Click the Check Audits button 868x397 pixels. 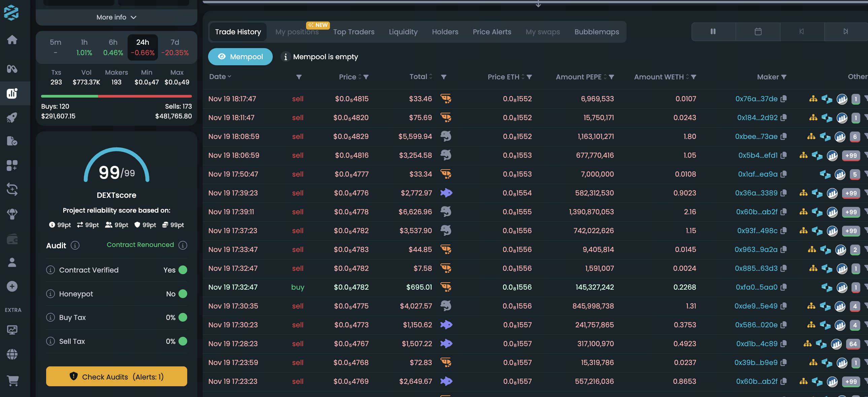(116, 376)
